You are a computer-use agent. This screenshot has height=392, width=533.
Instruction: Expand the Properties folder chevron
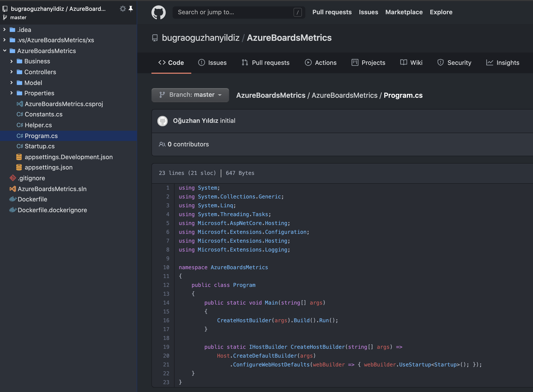click(12, 93)
